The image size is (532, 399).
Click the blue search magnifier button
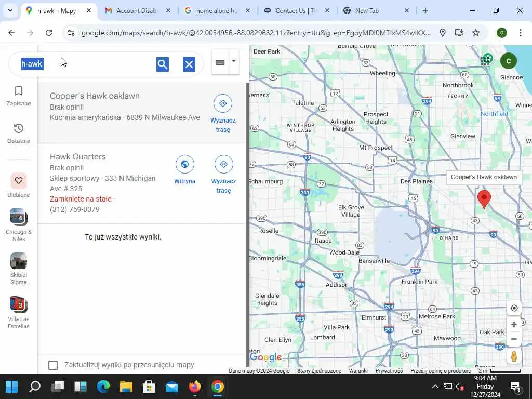click(163, 64)
